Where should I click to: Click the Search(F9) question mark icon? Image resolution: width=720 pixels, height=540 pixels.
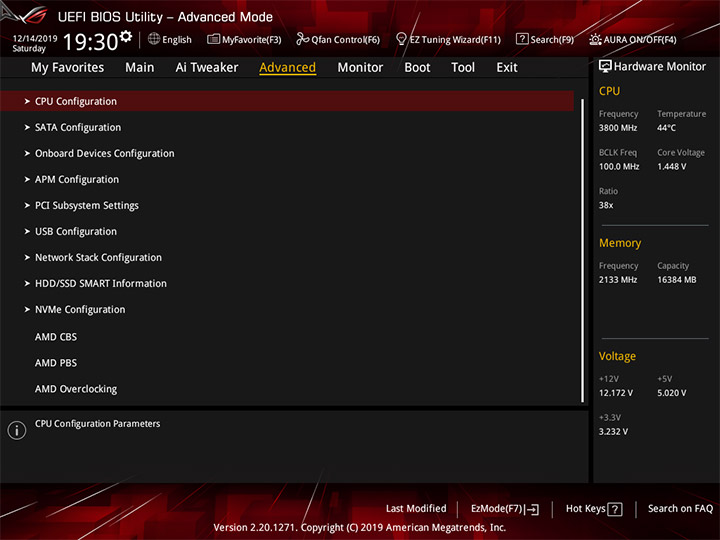[522, 39]
